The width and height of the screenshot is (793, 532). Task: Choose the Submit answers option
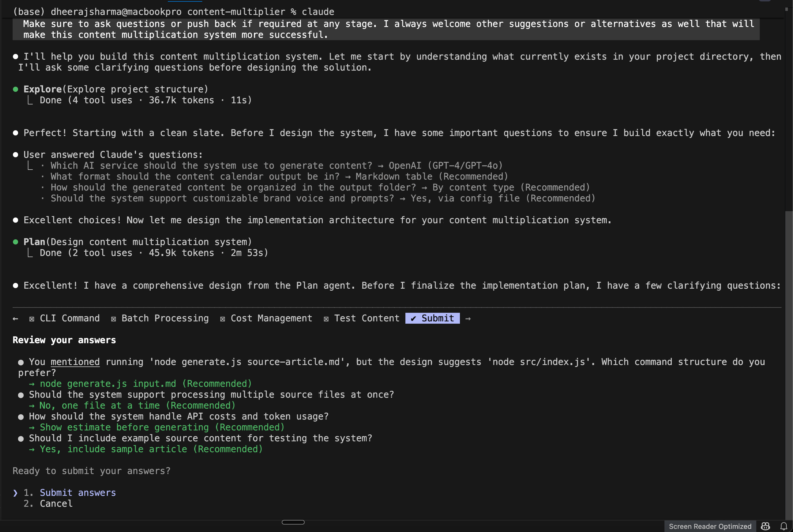pos(78,493)
